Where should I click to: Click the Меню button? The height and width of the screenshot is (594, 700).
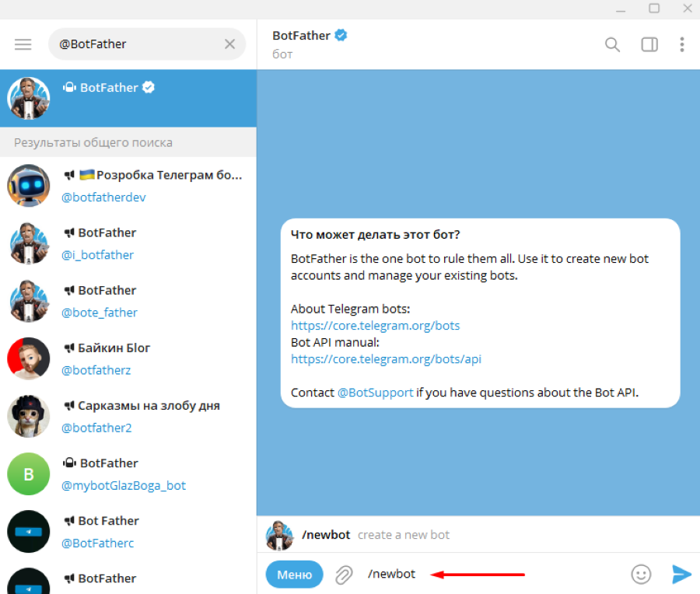pos(294,575)
